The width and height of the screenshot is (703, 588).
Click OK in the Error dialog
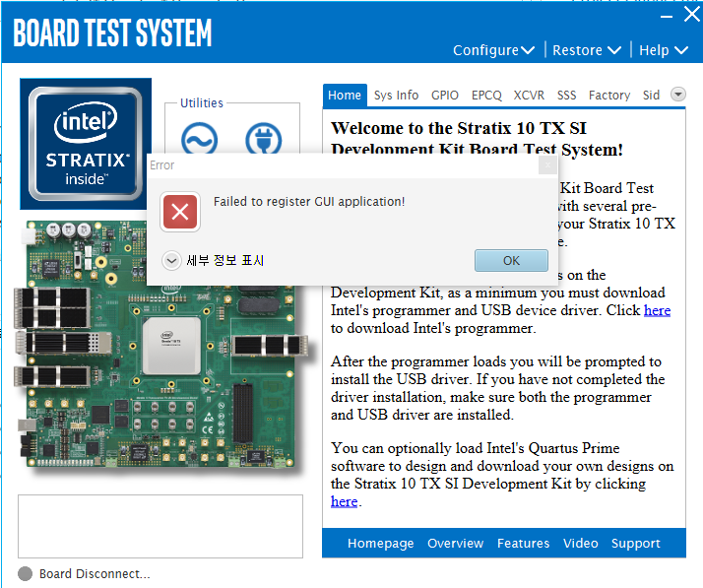coord(511,261)
